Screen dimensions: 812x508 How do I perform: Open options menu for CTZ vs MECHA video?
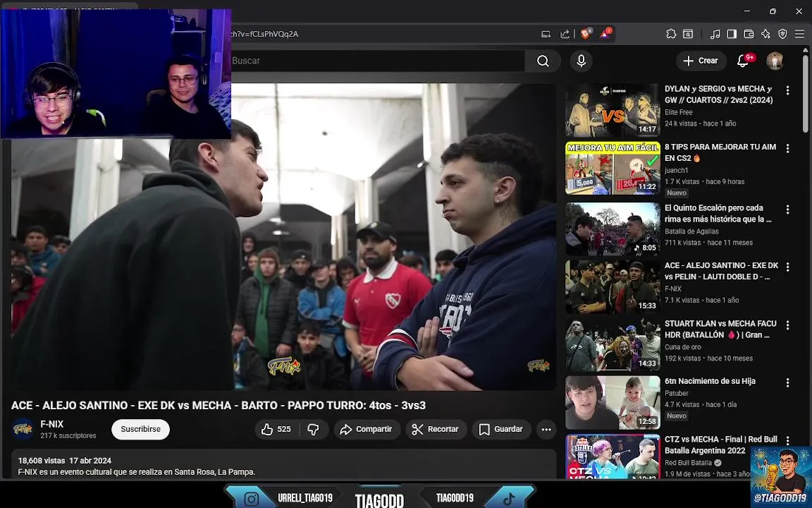click(x=787, y=440)
